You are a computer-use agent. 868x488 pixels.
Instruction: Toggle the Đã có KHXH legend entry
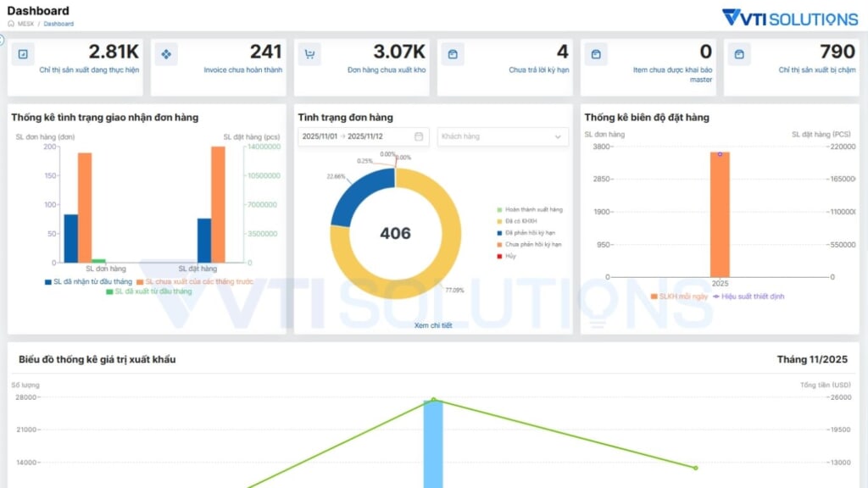click(x=517, y=221)
